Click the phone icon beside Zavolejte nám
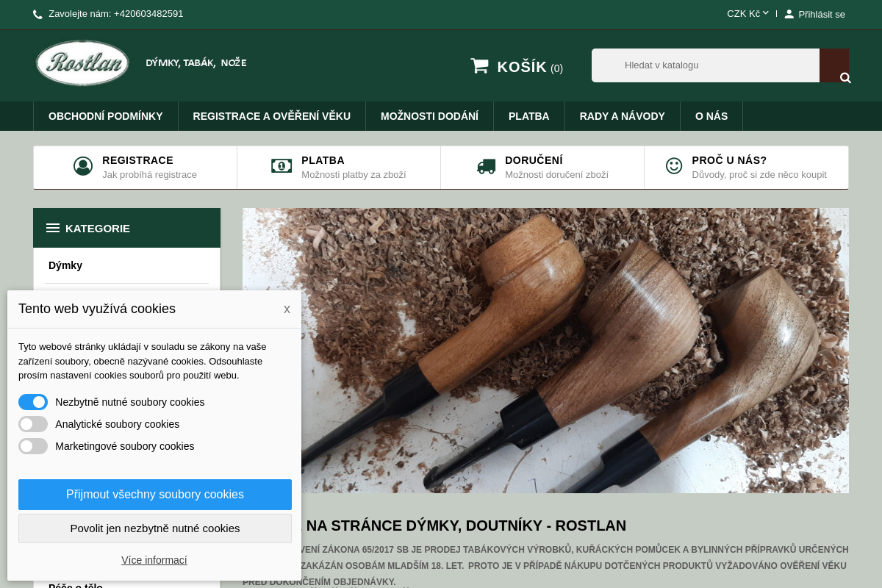 (x=37, y=14)
